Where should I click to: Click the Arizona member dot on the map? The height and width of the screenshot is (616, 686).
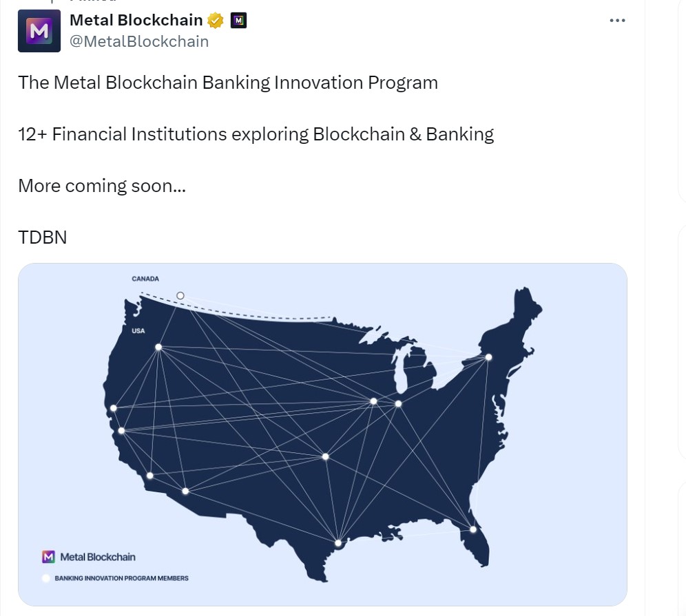pos(185,491)
